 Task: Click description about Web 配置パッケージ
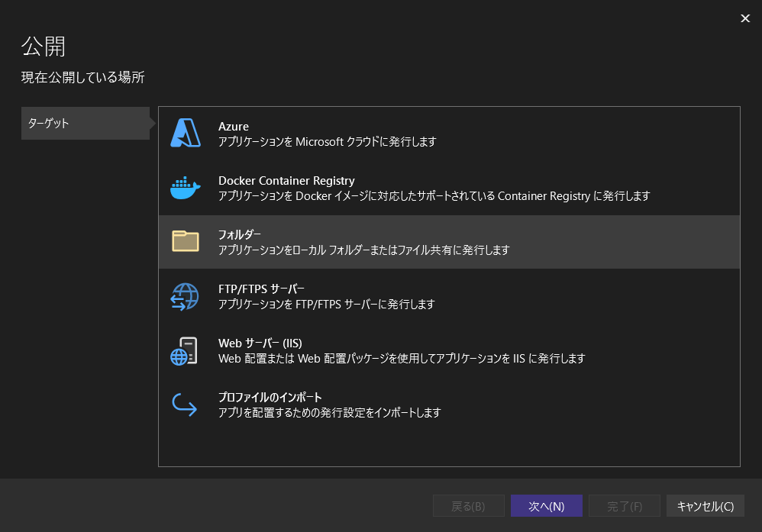pyautogui.click(x=402, y=359)
